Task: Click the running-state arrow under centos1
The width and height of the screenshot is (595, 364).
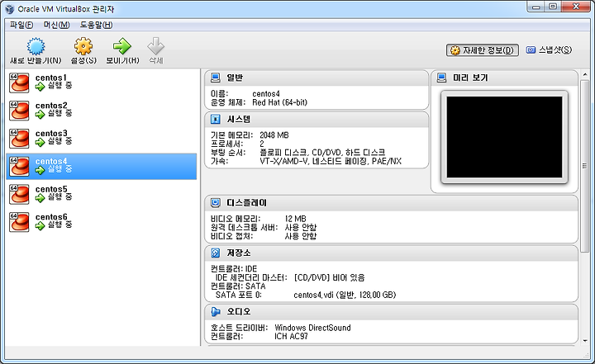Action: tap(40, 87)
